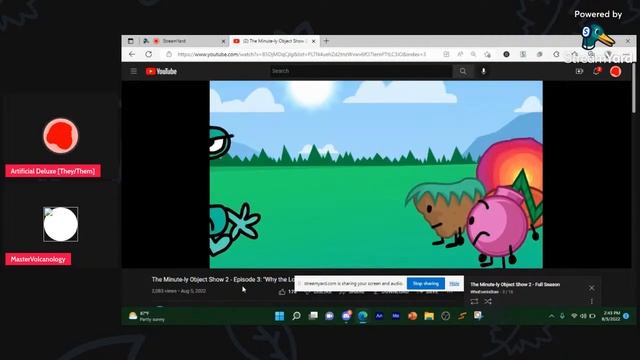Click MasterVolcanology participant avatar
This screenshot has height=360, width=640.
[60, 224]
